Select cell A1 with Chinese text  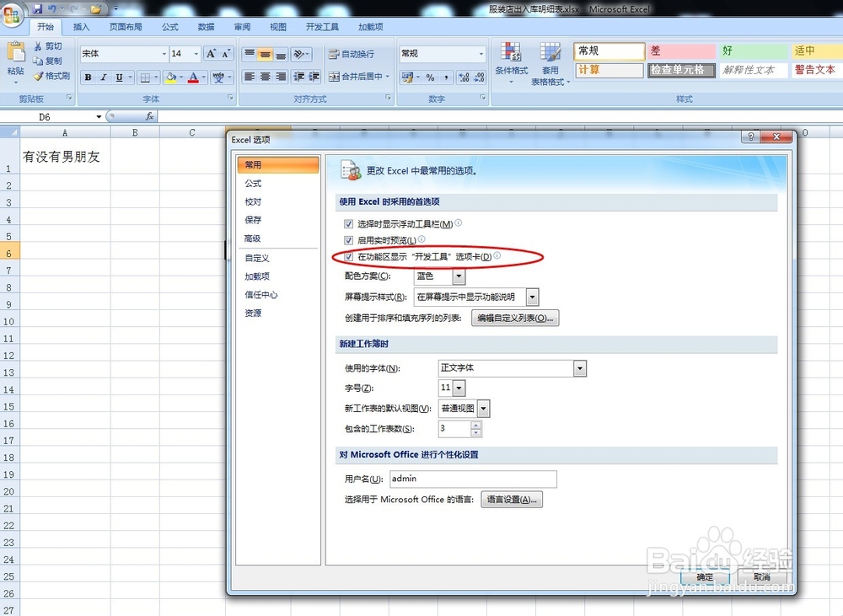point(65,157)
